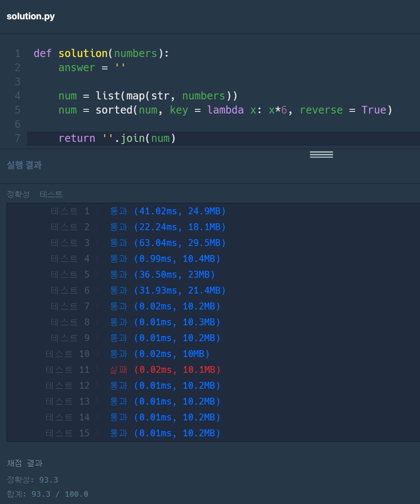
Task: Select 테스트 14 result row
Action: [x=133, y=417]
